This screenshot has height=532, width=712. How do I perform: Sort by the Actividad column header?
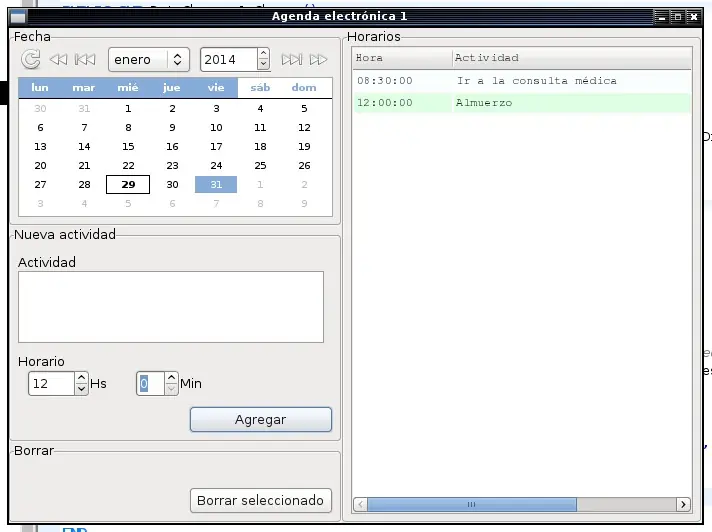click(572, 58)
